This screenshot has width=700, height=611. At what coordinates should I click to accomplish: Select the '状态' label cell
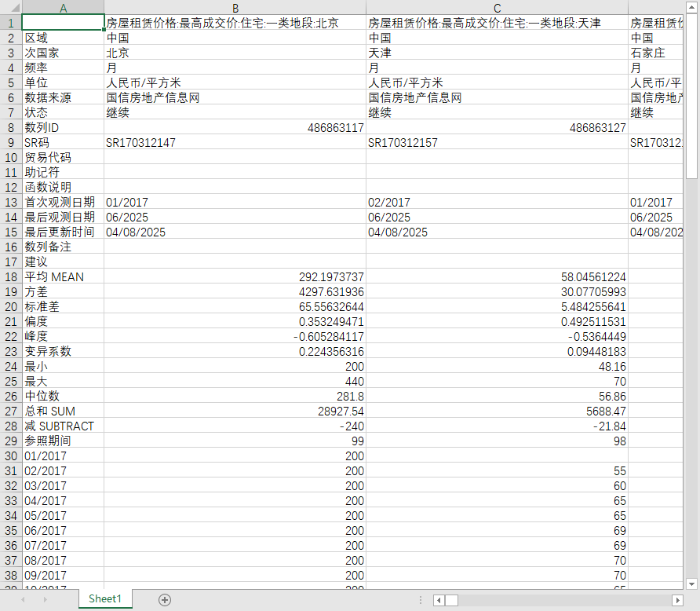pos(63,112)
